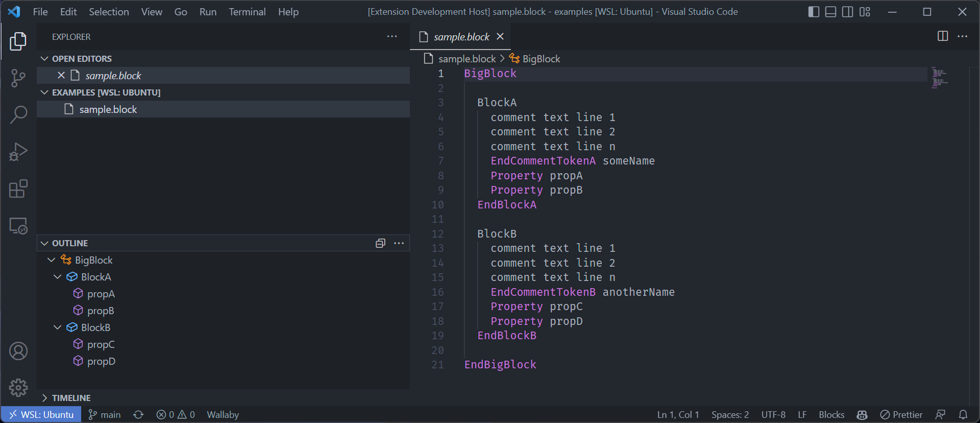This screenshot has height=423, width=980.
Task: Collapse BlockA in the outline tree
Action: [57, 277]
